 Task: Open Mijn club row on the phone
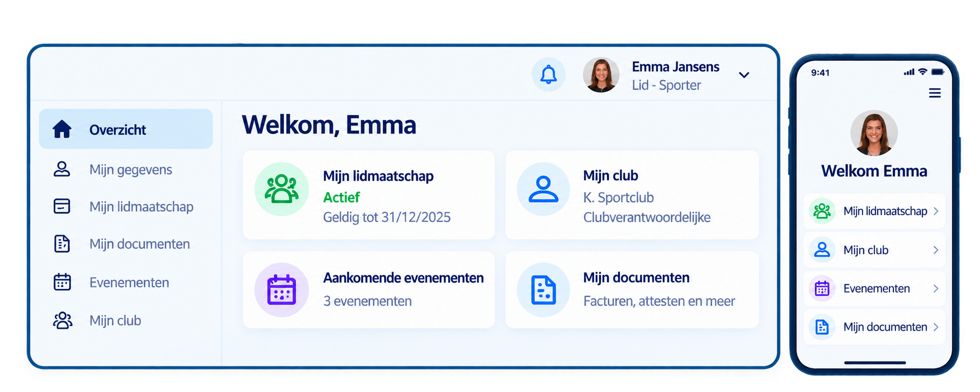pyautogui.click(x=874, y=250)
